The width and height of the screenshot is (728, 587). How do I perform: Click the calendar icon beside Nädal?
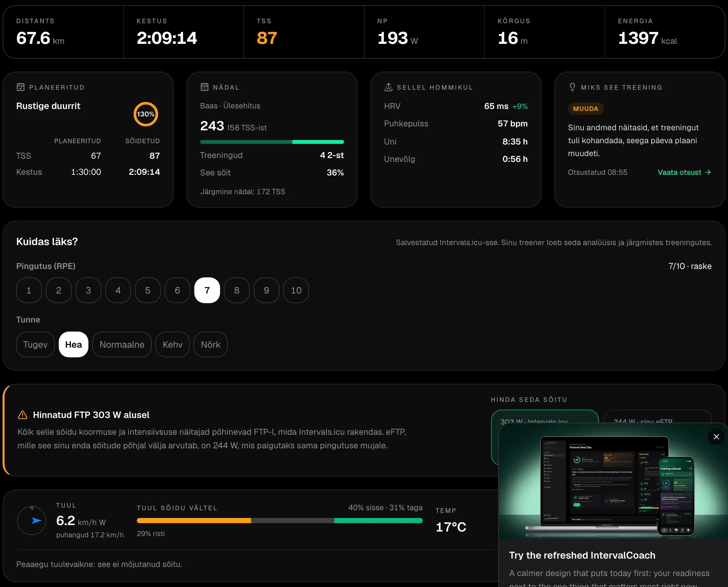point(205,87)
